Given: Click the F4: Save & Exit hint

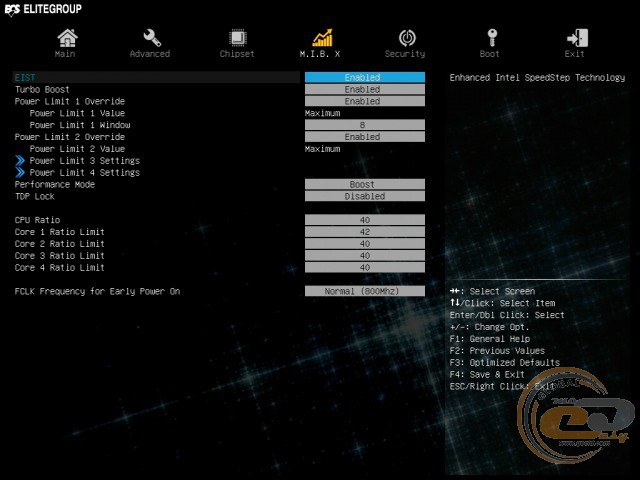Looking at the screenshot, I should (x=487, y=374).
